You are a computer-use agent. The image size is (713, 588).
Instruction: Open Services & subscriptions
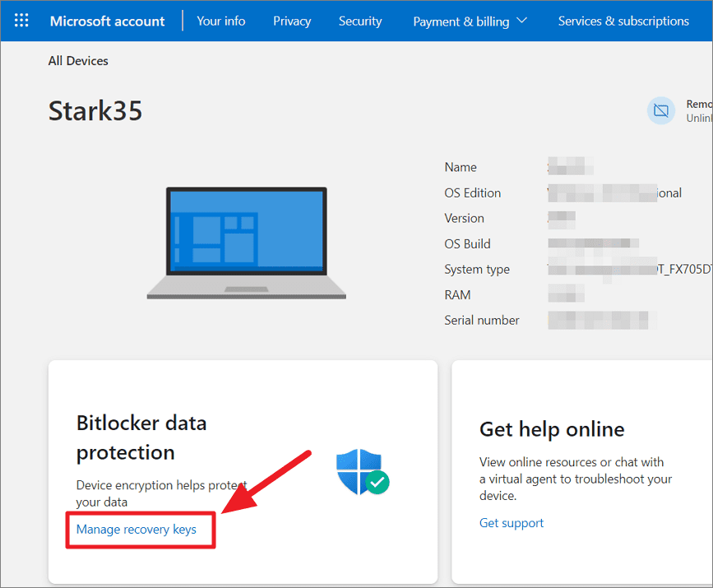point(623,21)
